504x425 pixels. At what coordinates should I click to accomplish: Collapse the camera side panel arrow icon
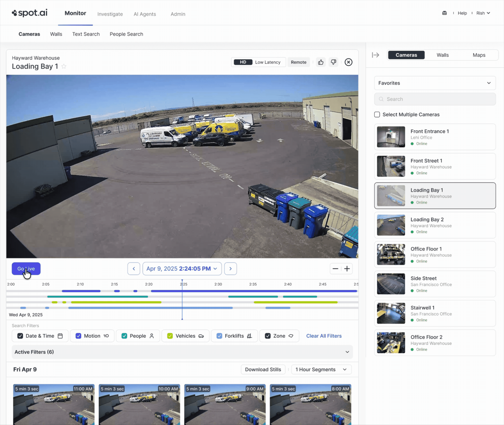pos(376,55)
